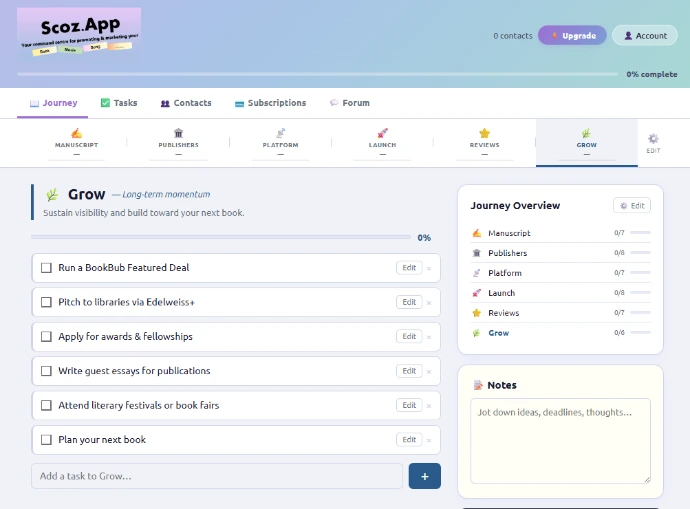Delete the BookBub Featured Deal task
The height and width of the screenshot is (509, 690).
[x=429, y=268]
